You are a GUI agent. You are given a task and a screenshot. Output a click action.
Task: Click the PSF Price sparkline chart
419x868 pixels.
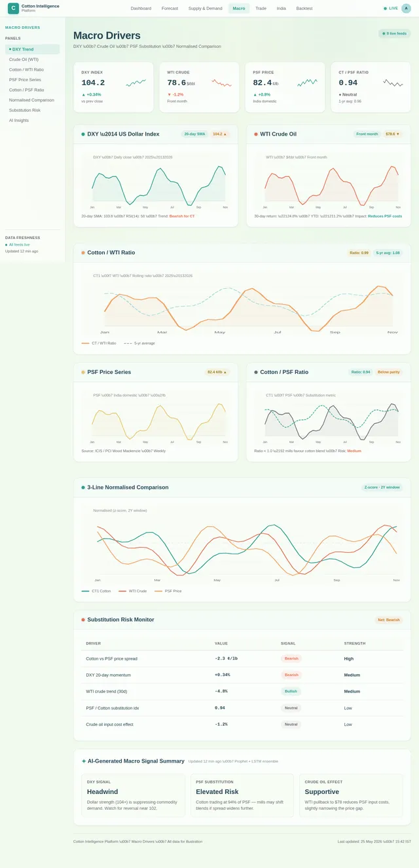point(307,83)
